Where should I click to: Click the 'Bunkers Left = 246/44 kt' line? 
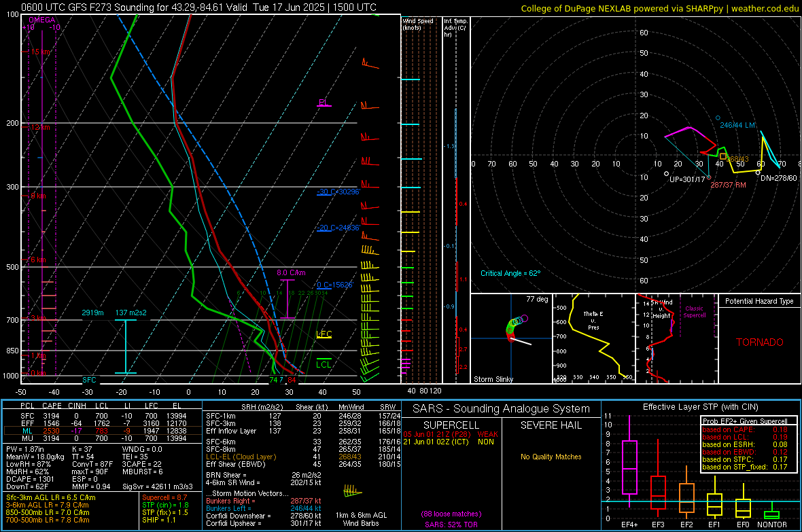coord(264,508)
